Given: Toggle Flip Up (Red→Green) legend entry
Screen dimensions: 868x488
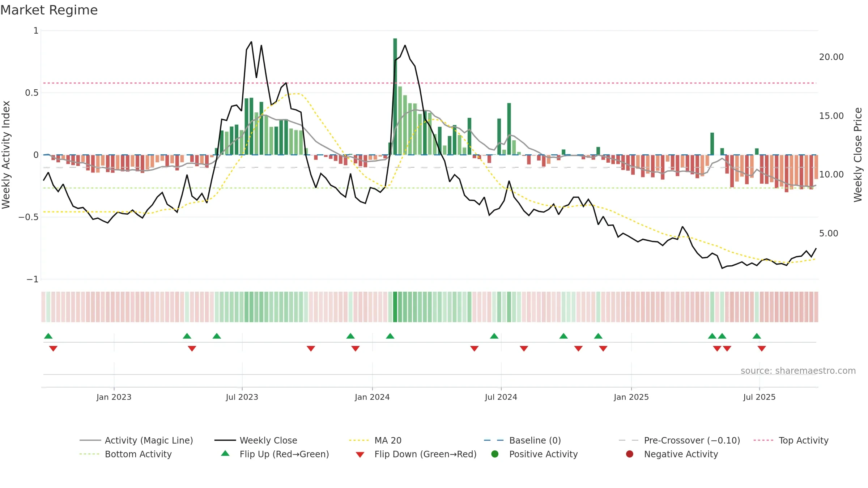Looking at the screenshot, I should pos(275,454).
